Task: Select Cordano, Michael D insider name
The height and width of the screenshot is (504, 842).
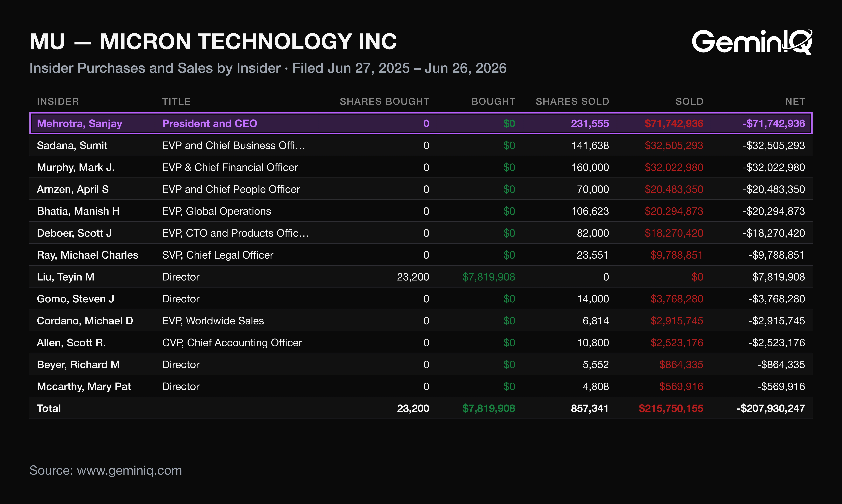Action: [85, 321]
